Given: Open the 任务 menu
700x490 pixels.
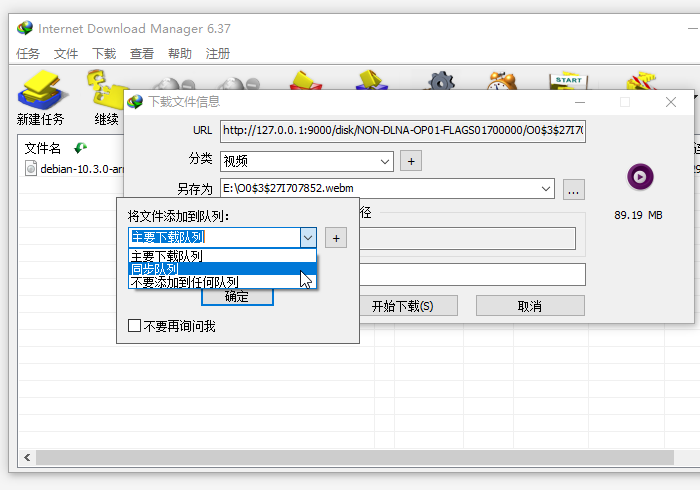Looking at the screenshot, I should coord(28,54).
